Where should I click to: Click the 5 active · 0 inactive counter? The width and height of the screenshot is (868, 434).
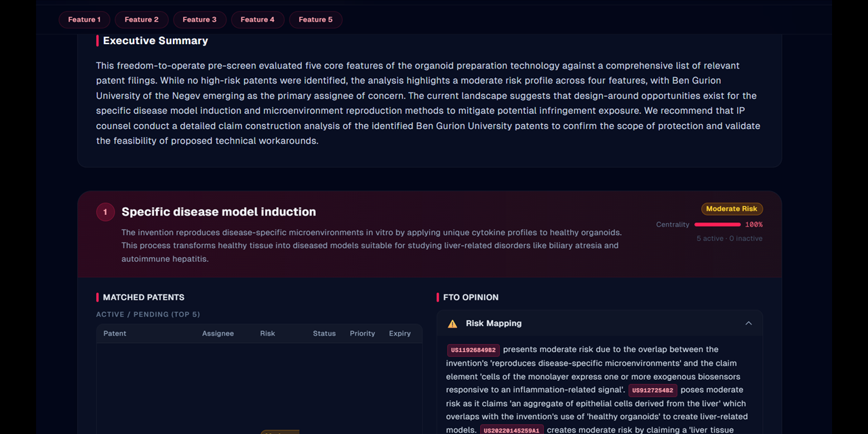click(x=729, y=238)
